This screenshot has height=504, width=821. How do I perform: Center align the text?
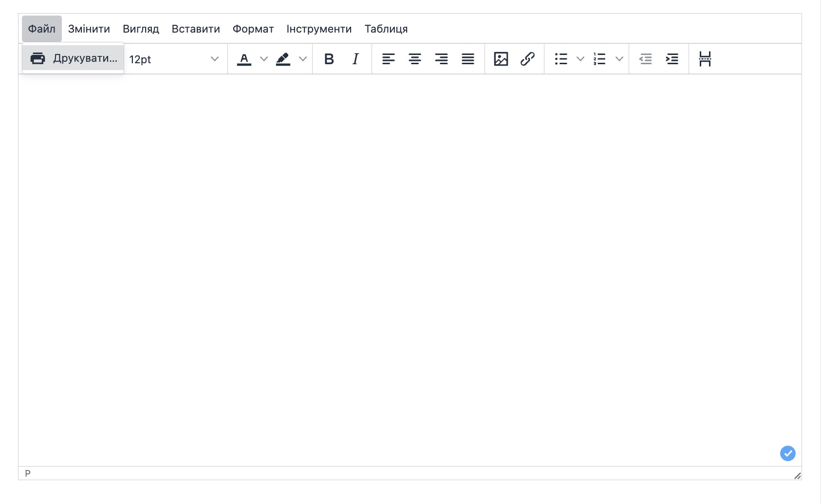click(x=415, y=59)
